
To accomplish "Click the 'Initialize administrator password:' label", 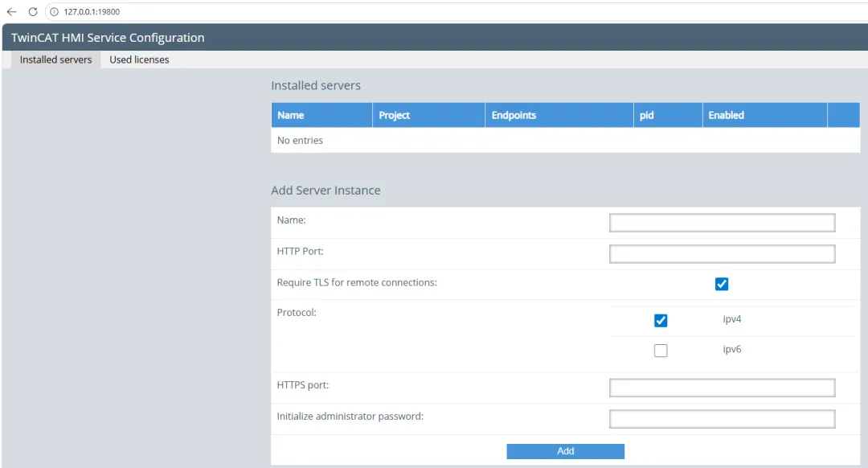I will (350, 416).
